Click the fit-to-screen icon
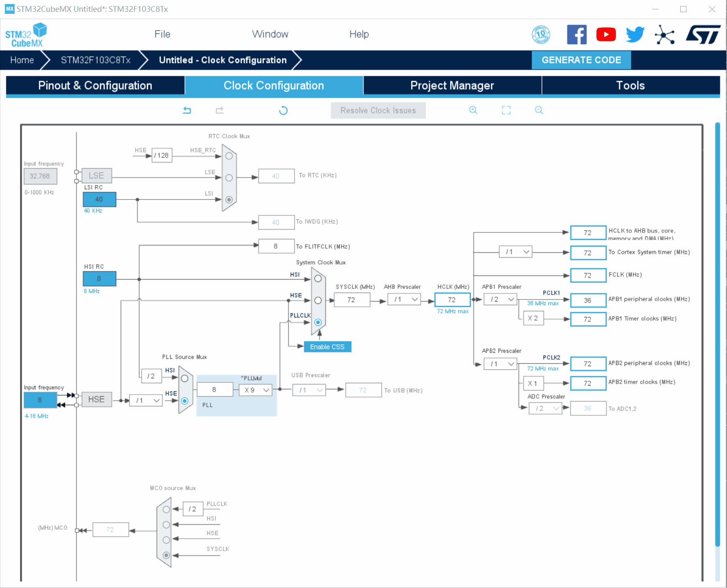This screenshot has height=588, width=727. [x=506, y=110]
